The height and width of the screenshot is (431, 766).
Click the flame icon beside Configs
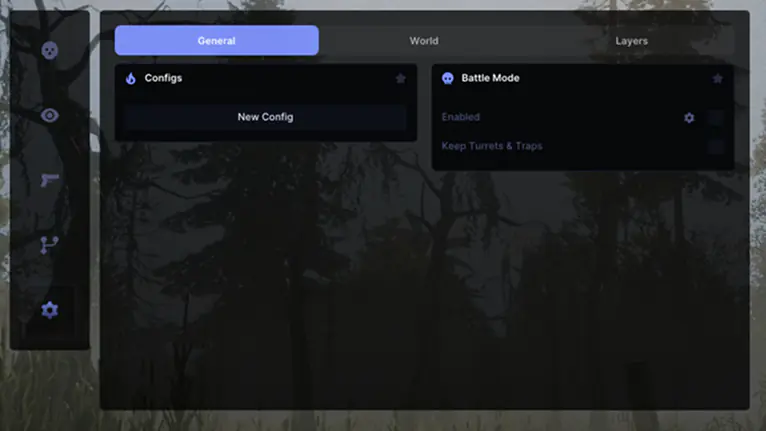[130, 78]
